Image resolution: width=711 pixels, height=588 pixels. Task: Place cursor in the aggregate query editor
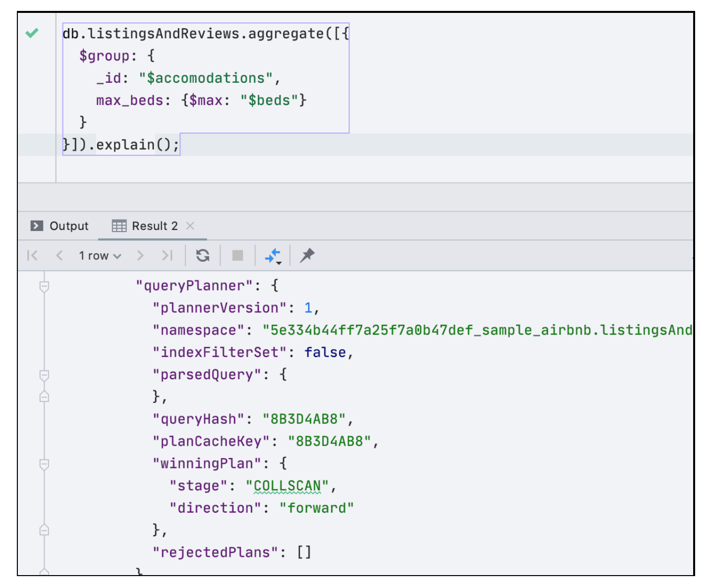(x=198, y=79)
